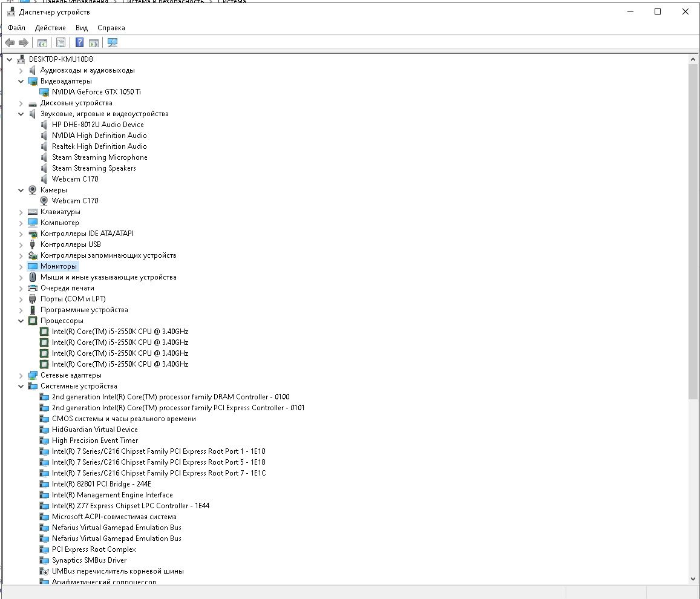Click the Порты (COM и LPT) icon
Image resolution: width=700 pixels, height=599 pixels.
pyautogui.click(x=33, y=299)
